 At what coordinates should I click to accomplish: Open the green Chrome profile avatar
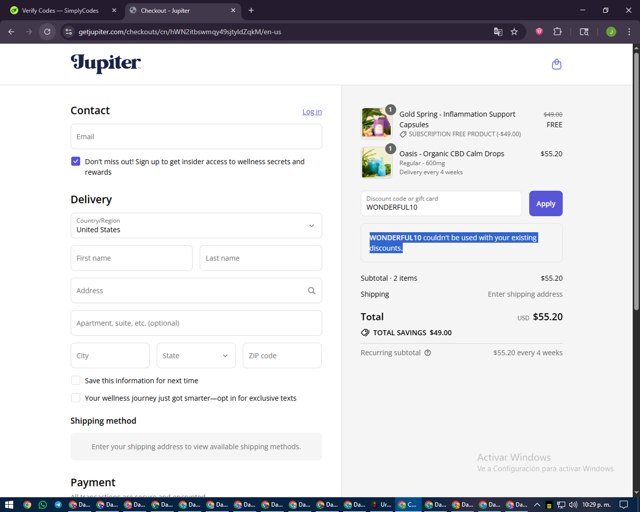click(x=611, y=32)
